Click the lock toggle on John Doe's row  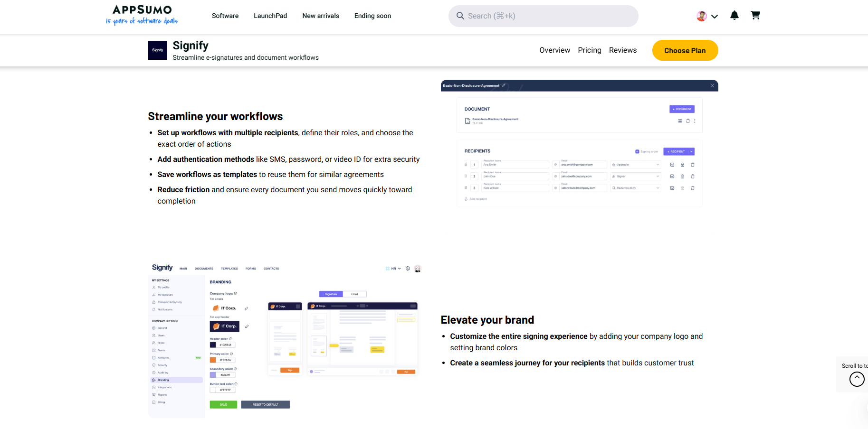point(682,176)
